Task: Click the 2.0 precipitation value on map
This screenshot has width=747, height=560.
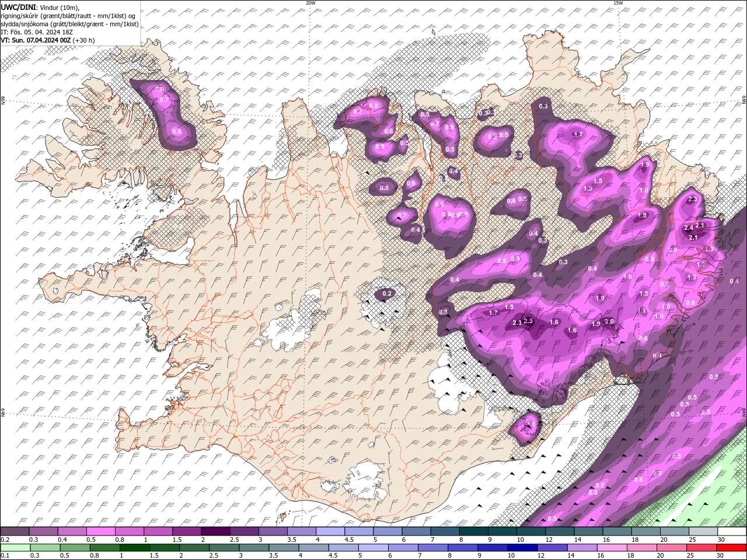Action: [x=609, y=322]
